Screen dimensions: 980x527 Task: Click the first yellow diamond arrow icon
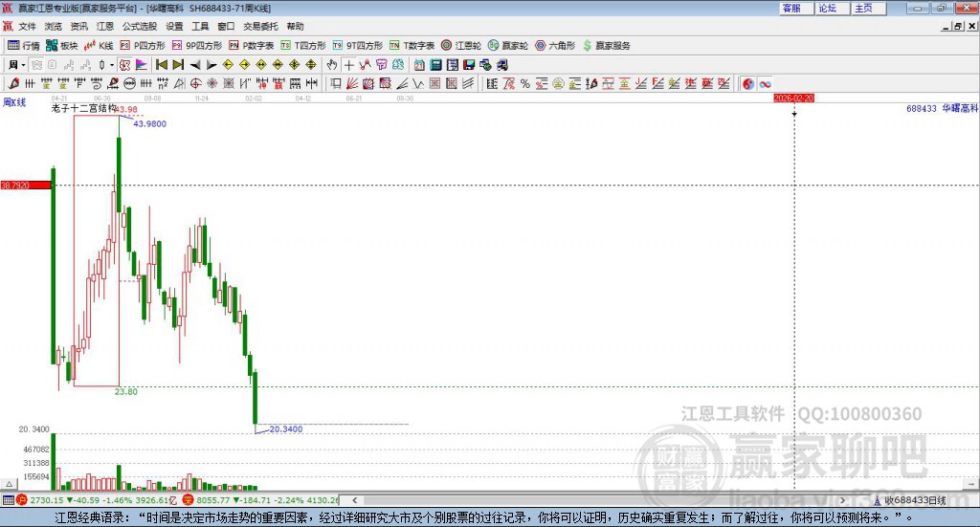[228, 65]
